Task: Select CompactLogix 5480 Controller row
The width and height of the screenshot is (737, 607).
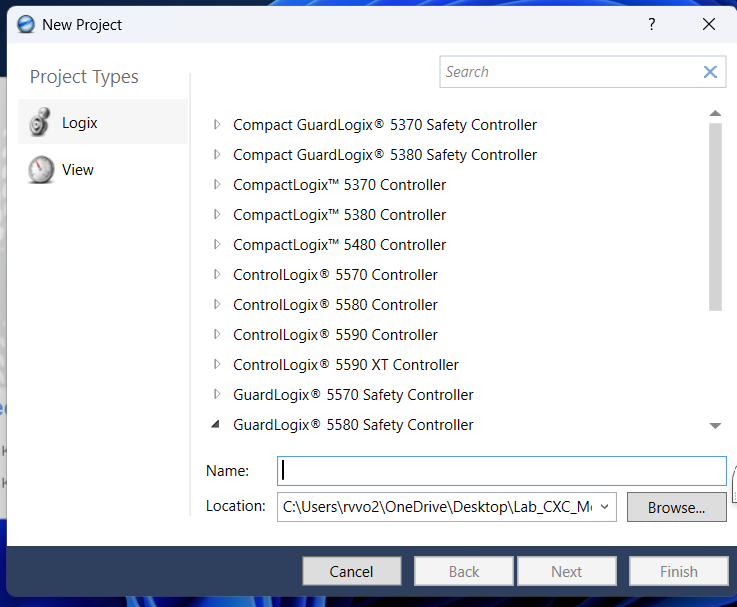Action: tap(339, 244)
